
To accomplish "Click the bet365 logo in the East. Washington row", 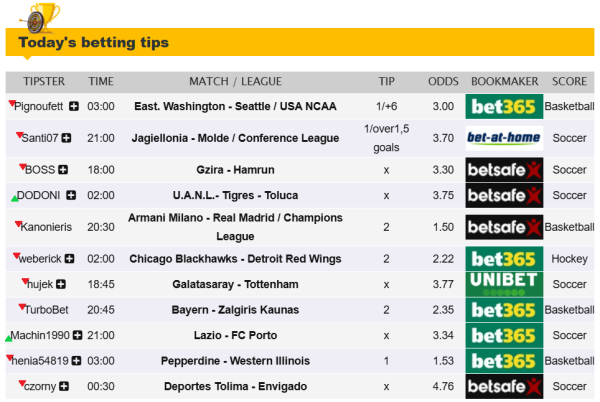I will click(504, 106).
